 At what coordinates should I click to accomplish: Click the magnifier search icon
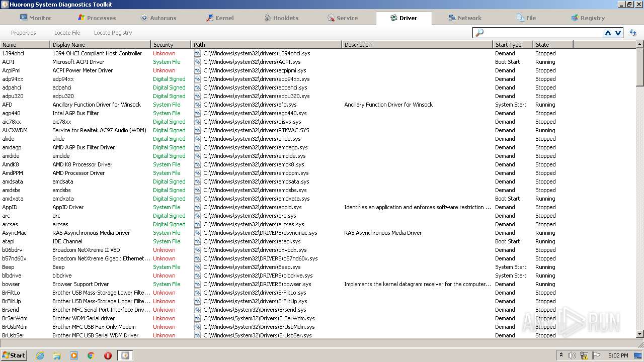tap(479, 33)
